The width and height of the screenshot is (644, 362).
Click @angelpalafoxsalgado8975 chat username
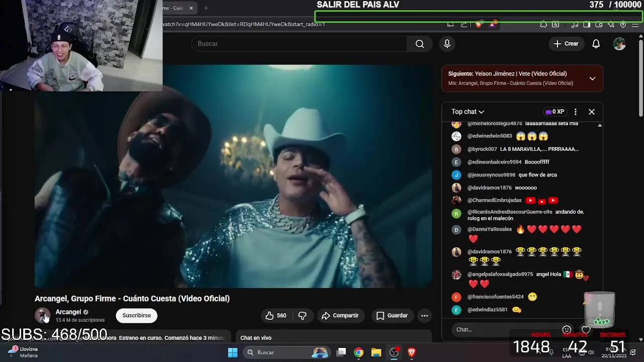500,275
